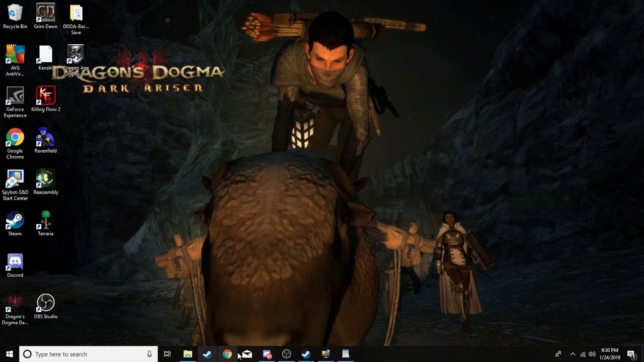Select the Grim Dawn desktop shortcut
Viewport: 644px width, 362px height.
tap(46, 17)
